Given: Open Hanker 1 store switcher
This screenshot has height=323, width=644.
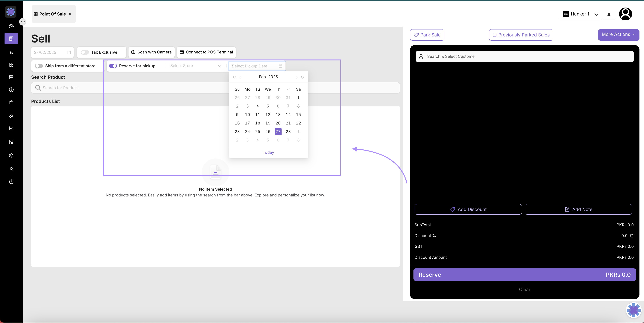Looking at the screenshot, I should point(580,14).
